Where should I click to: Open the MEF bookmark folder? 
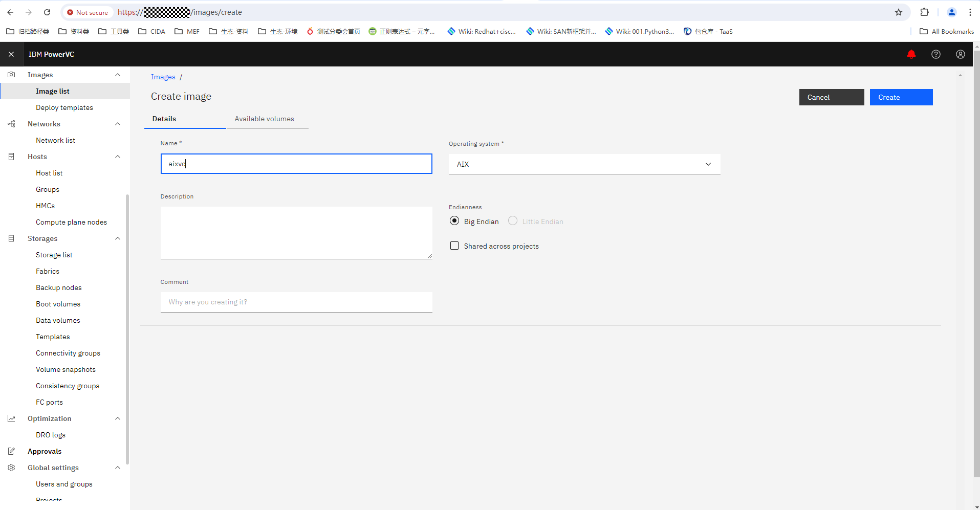tap(187, 32)
